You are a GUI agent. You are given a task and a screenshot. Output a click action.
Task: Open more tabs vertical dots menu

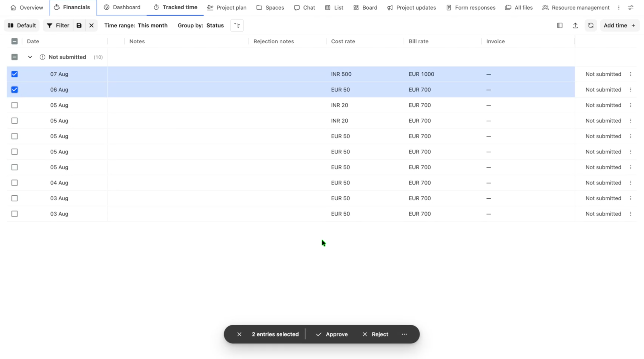click(x=619, y=7)
